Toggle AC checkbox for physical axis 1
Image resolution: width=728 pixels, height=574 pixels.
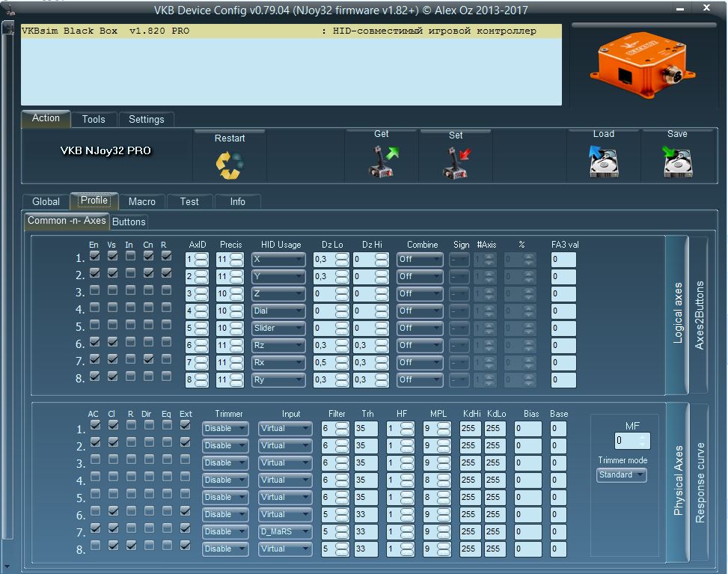[95, 425]
